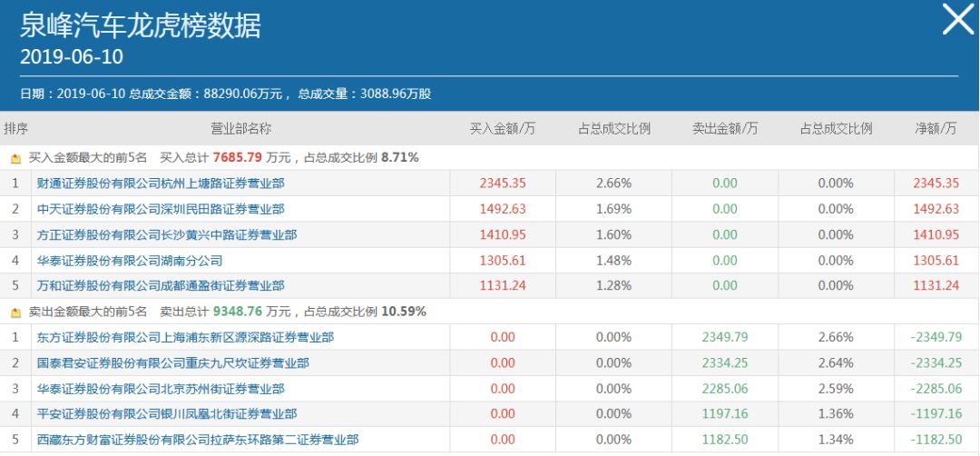Screen dimensions: 980x456
Task: Open 西藏东方财富证券股份有限公司拉萨东环路第二证券营业部 link
Action: coord(198,440)
